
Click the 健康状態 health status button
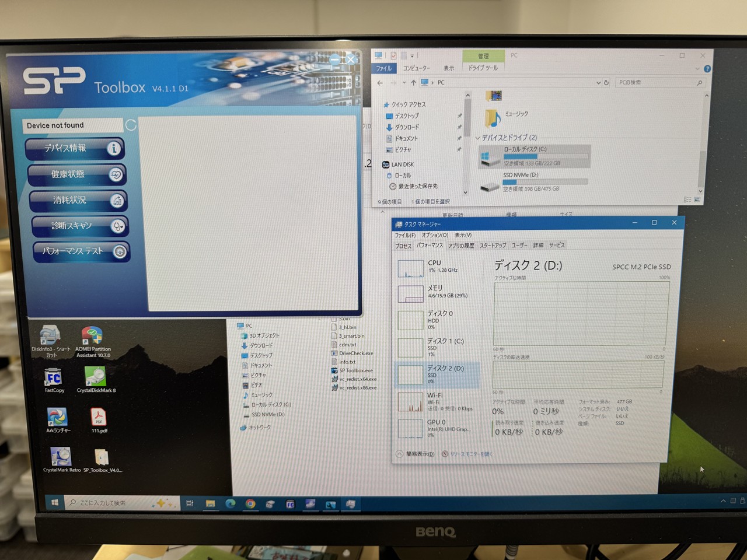point(76,174)
